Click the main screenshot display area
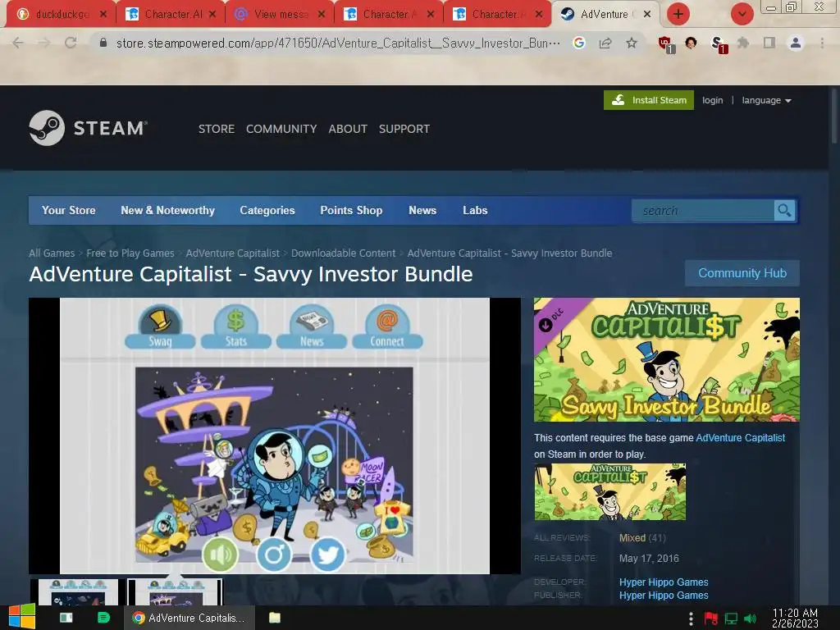 pyautogui.click(x=274, y=436)
